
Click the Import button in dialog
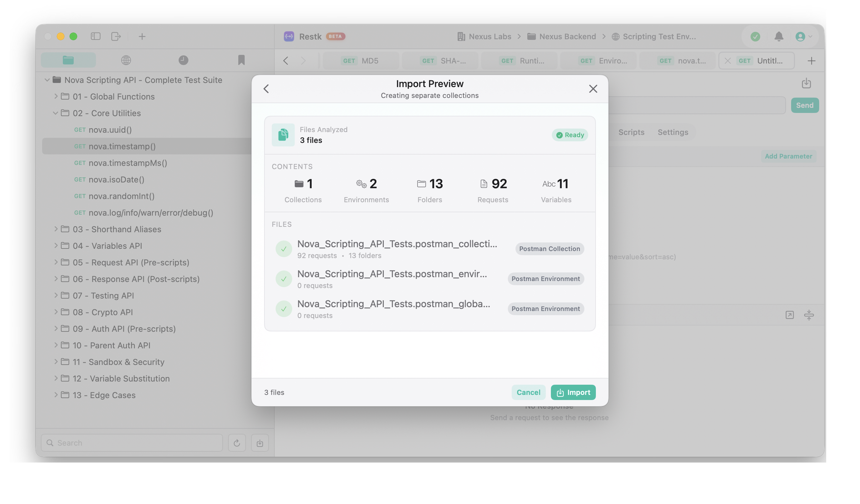(573, 392)
